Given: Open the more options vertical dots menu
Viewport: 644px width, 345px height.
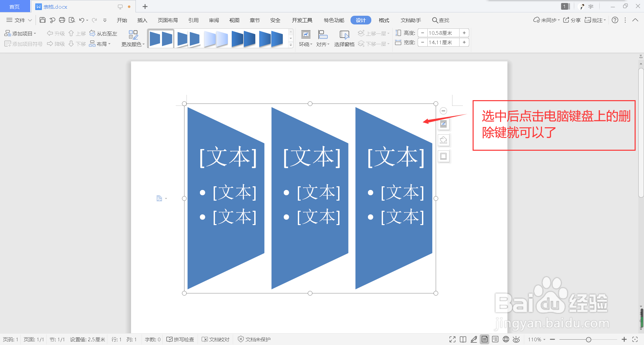Looking at the screenshot, I should (x=625, y=20).
